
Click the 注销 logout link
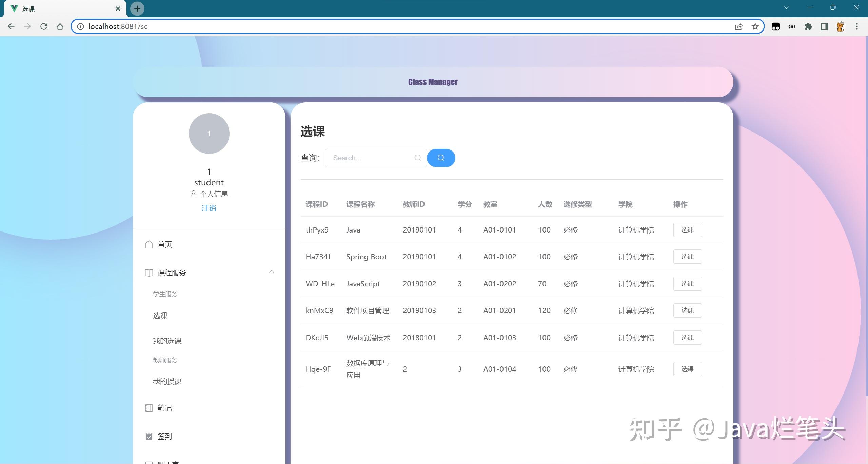[209, 208]
